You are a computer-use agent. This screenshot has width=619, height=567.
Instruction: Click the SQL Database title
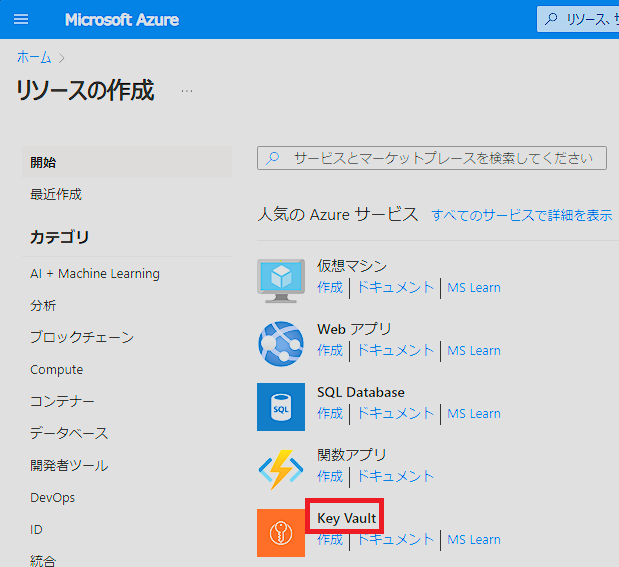(x=361, y=392)
